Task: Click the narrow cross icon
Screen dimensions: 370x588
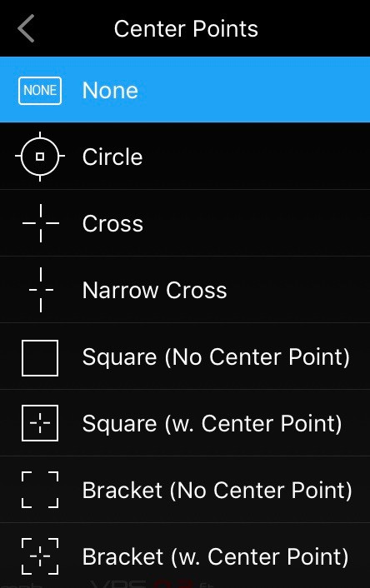Action: [41, 290]
